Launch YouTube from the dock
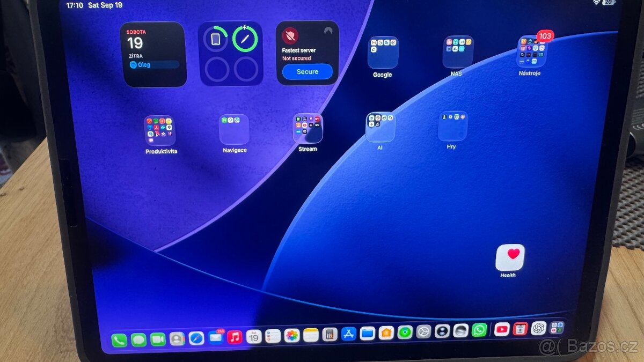This screenshot has width=644, height=362. pos(502,329)
